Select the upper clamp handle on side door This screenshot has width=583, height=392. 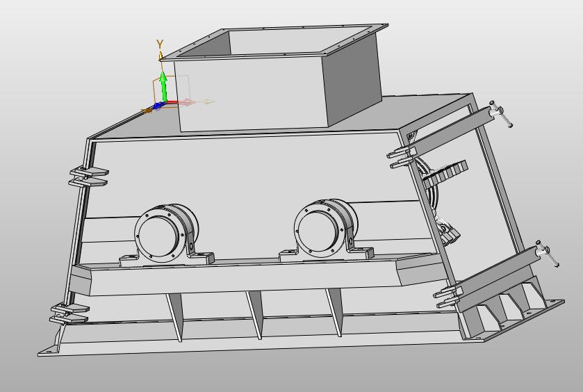click(x=500, y=113)
